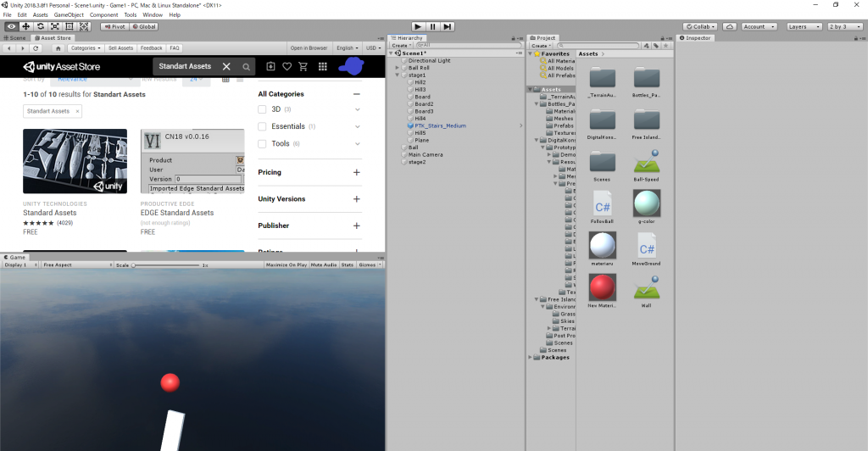This screenshot has width=868, height=451.
Task: Open the FollowBall C# script
Action: click(603, 207)
